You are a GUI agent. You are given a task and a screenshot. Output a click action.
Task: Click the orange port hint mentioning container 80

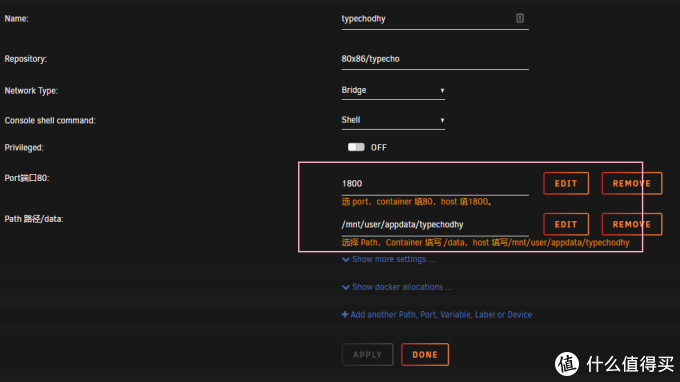point(417,202)
